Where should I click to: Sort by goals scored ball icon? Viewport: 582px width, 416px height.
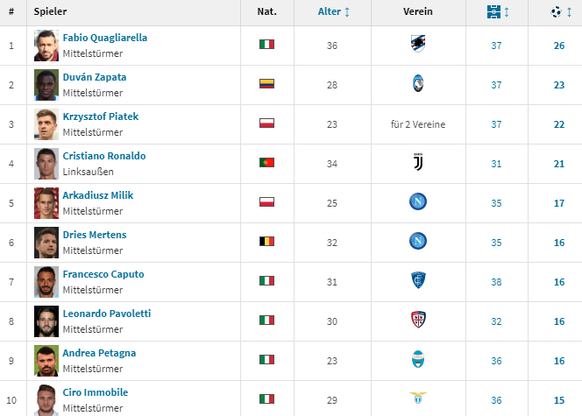pyautogui.click(x=560, y=12)
